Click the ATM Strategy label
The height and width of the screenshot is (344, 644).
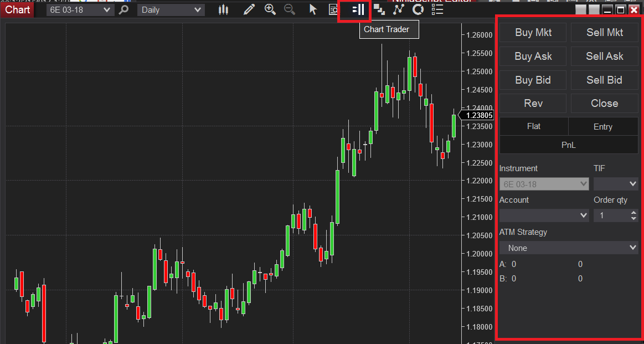coord(523,232)
